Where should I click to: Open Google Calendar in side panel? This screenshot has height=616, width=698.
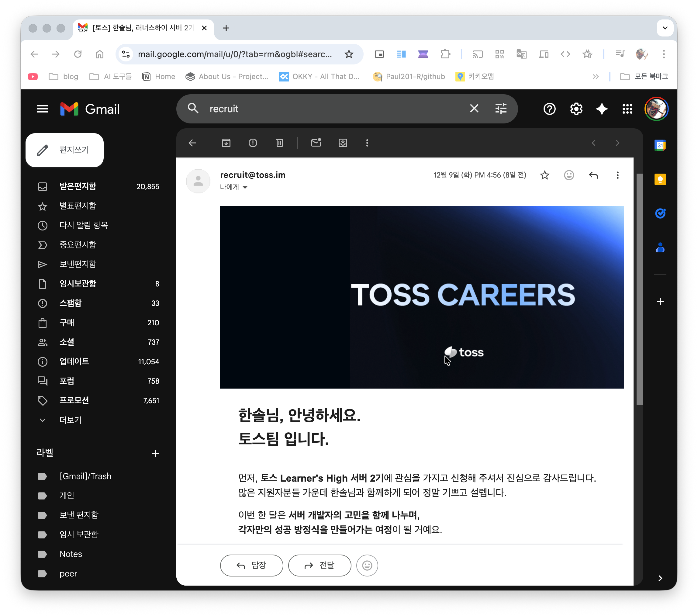point(660,145)
